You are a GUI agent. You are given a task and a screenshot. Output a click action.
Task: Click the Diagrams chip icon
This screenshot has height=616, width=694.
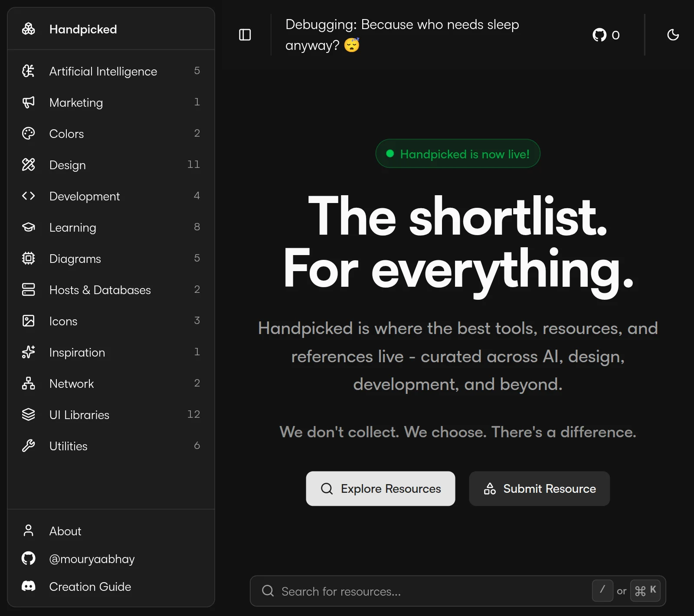(x=29, y=258)
